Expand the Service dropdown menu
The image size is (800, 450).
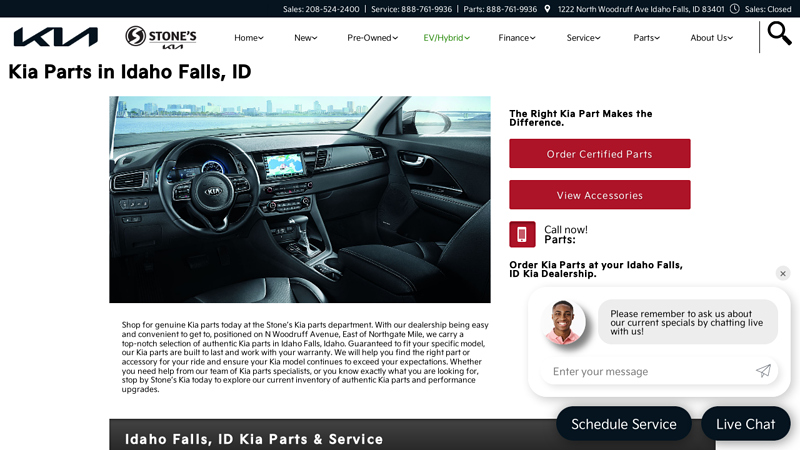[583, 38]
